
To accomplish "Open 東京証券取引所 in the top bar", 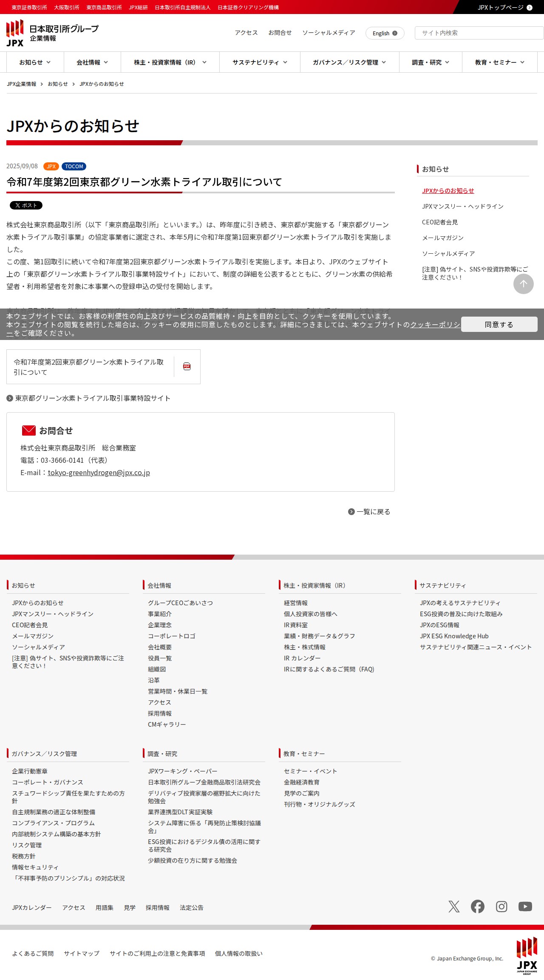I will point(29,8).
